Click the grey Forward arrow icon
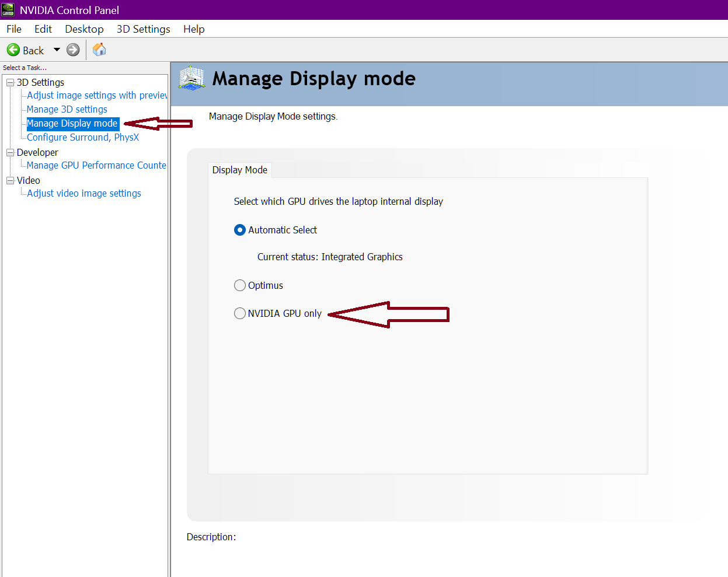This screenshot has width=728, height=577. click(73, 50)
